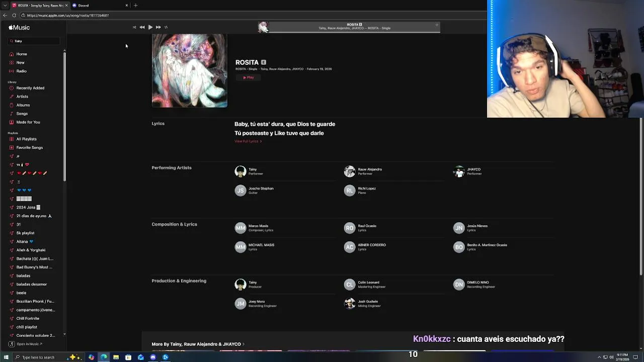Favorite the song with the player star icon
The image size is (644, 362).
coord(437,25)
